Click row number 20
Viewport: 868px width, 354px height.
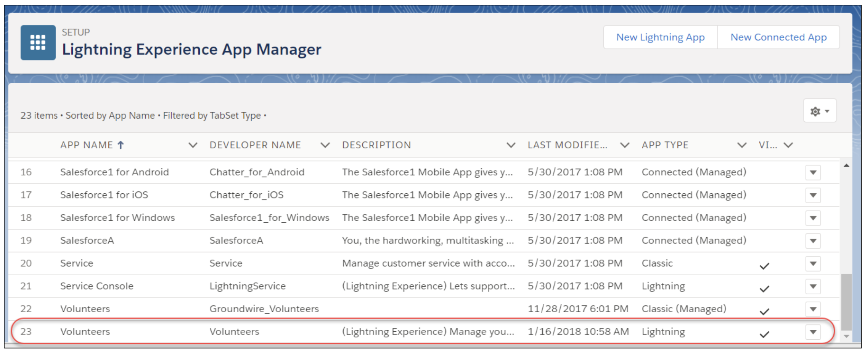tap(26, 263)
